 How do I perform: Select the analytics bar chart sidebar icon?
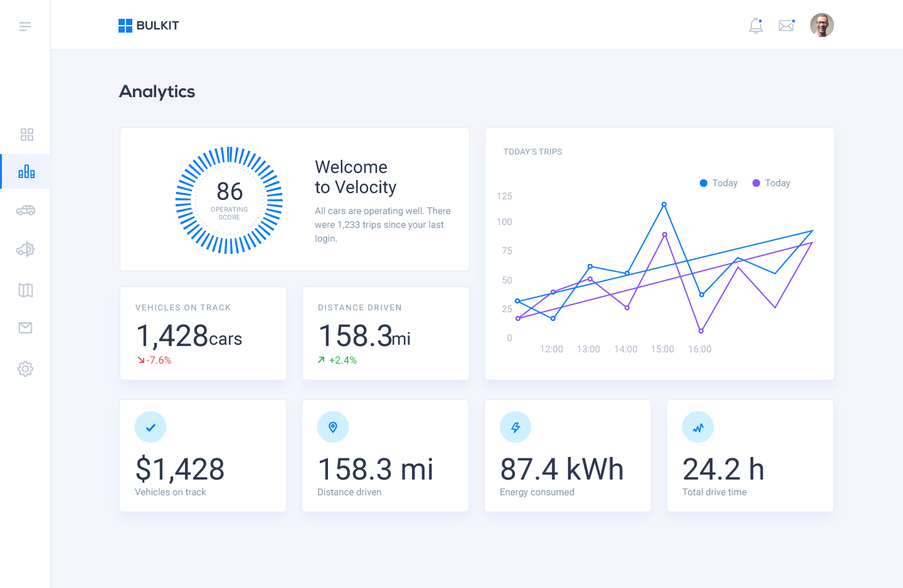[26, 172]
